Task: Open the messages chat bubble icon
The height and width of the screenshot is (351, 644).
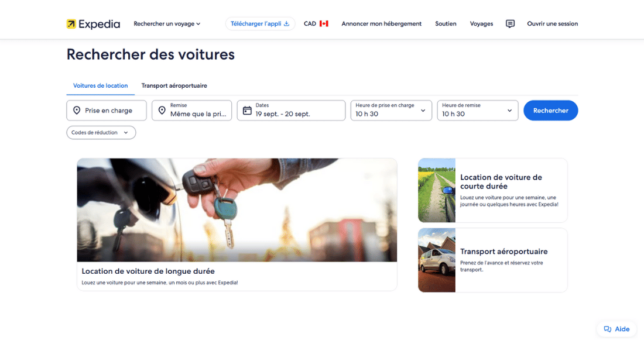Action: [510, 24]
